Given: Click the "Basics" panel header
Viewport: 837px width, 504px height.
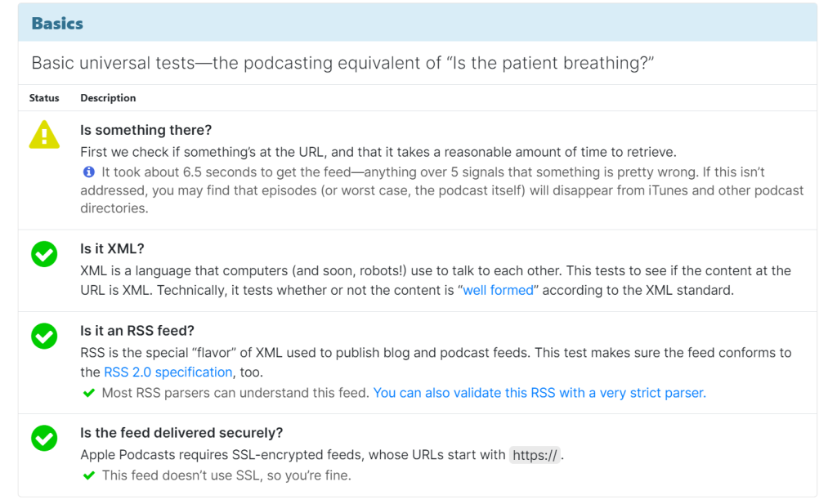Looking at the screenshot, I should (x=57, y=23).
